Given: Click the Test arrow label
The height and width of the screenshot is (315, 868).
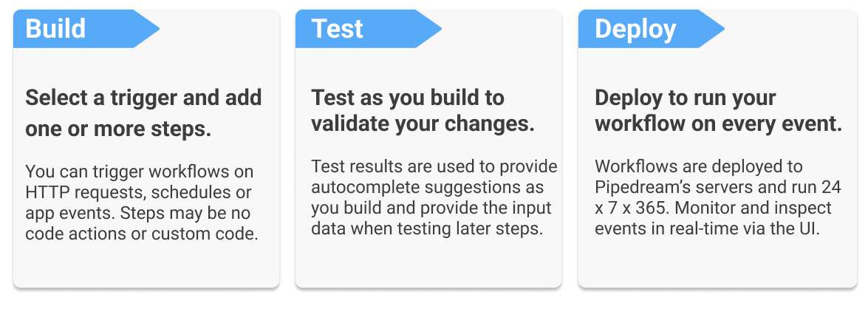Looking at the screenshot, I should 337,29.
